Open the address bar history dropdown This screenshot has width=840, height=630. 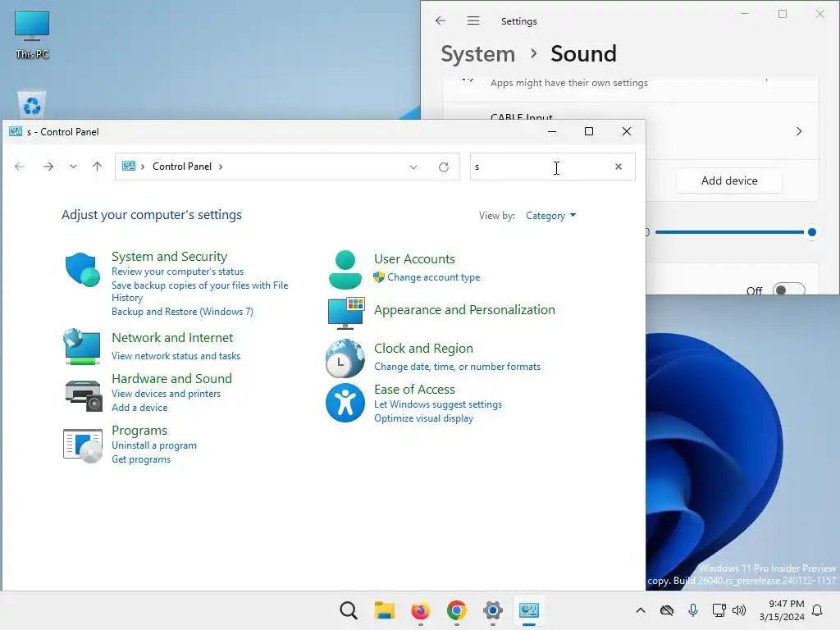[413, 167]
